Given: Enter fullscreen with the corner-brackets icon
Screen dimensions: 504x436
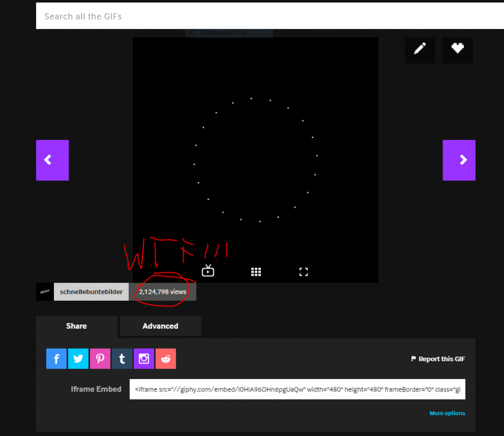Looking at the screenshot, I should click(x=304, y=272).
